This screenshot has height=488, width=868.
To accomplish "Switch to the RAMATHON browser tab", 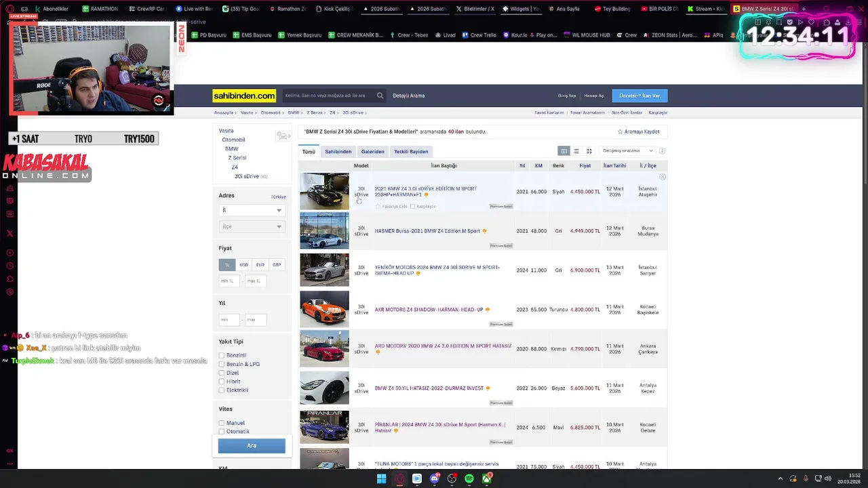I will [99, 9].
